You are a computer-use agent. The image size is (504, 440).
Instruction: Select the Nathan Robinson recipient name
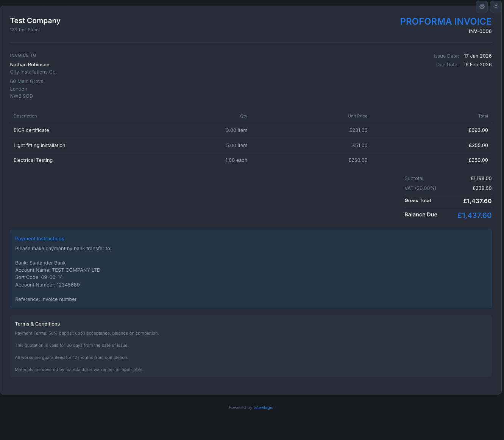30,64
